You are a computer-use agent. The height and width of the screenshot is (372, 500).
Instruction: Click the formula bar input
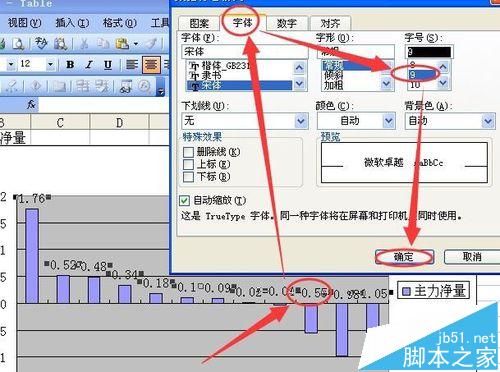tap(104, 105)
